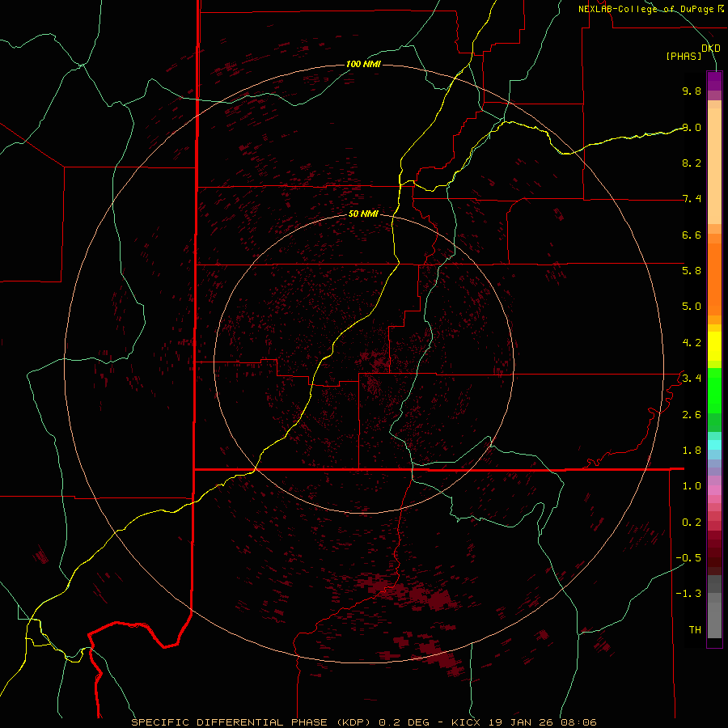
Task: Choose the yellow color band near 4.2
Action: pos(714,346)
